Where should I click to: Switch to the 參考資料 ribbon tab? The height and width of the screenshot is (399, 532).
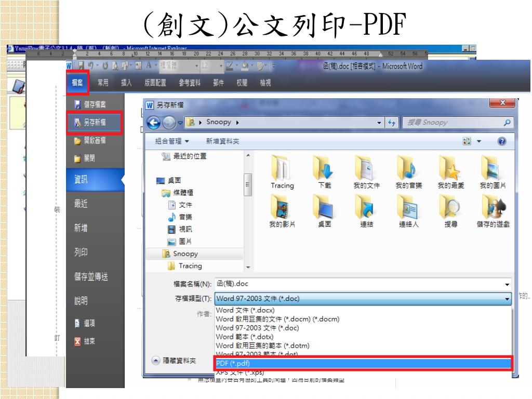(190, 83)
